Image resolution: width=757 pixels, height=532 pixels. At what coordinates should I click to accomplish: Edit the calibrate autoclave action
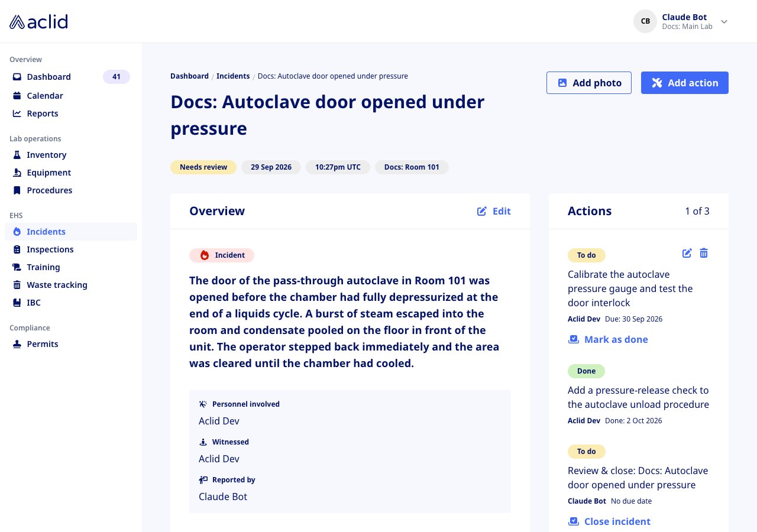(687, 253)
